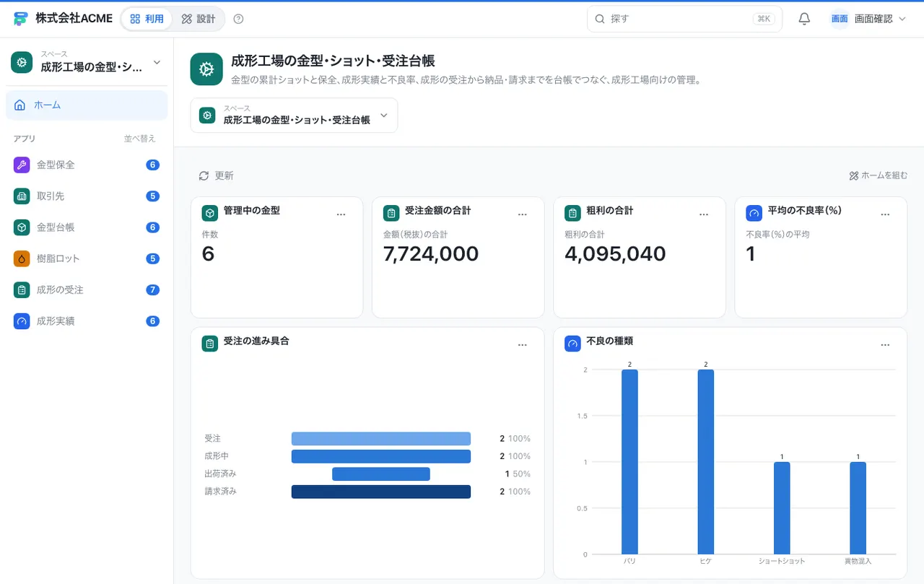
Task: Click the 樹脂ロット droplet icon
Action: coord(22,258)
